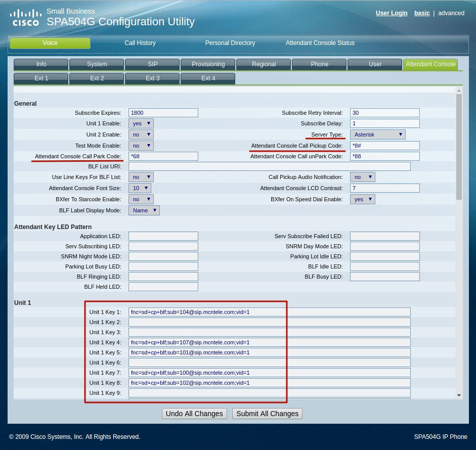Open the Server Type dropdown
Screen dimensions: 476x450
(x=378, y=134)
